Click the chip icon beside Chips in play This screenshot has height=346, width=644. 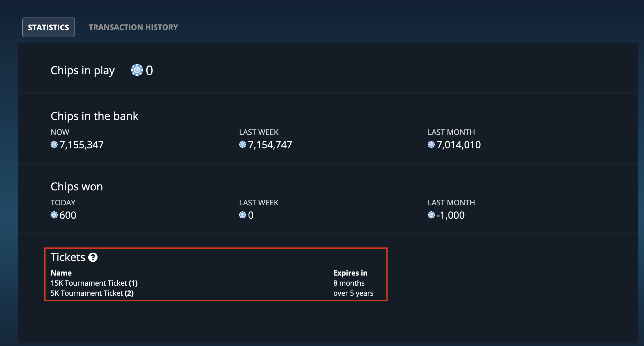137,70
